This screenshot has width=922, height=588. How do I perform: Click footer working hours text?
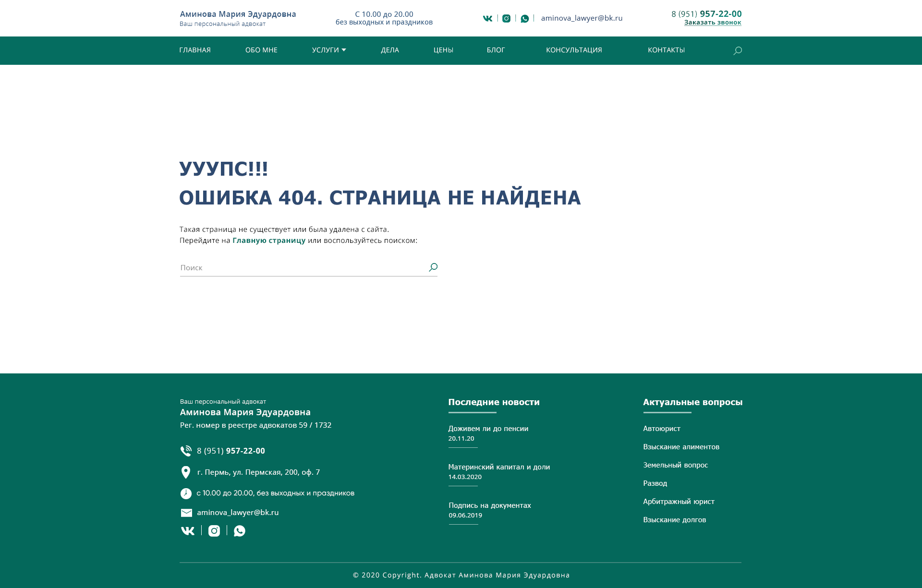[276, 493]
